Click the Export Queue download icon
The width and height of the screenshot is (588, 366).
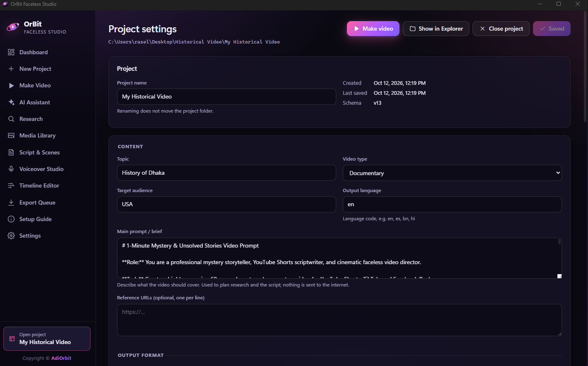[11, 202]
